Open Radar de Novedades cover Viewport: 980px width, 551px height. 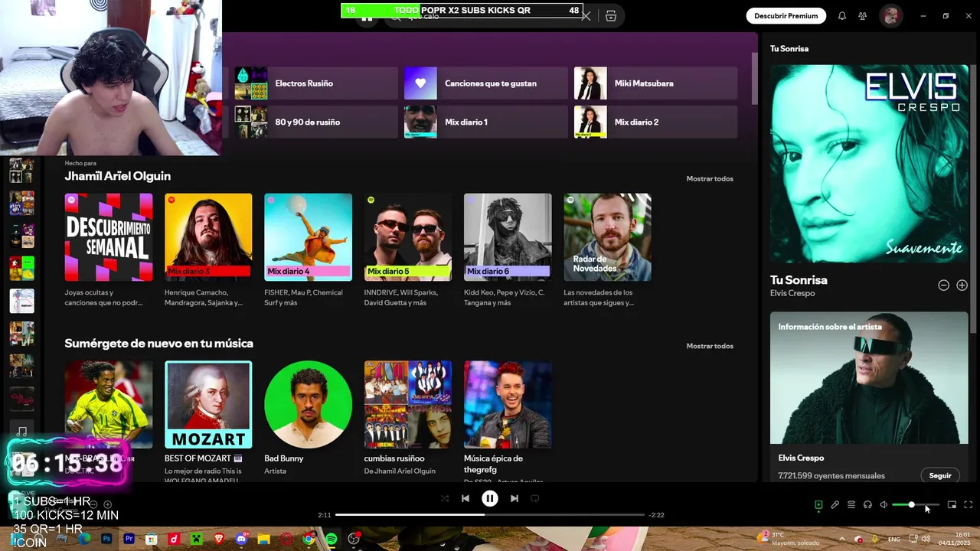point(607,237)
